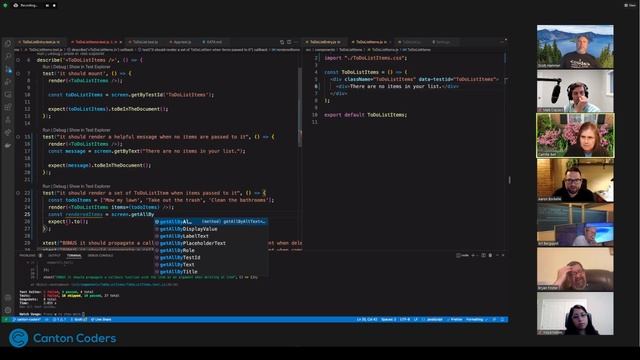Click the 'export default ToDoListItems;' line

(x=365, y=115)
